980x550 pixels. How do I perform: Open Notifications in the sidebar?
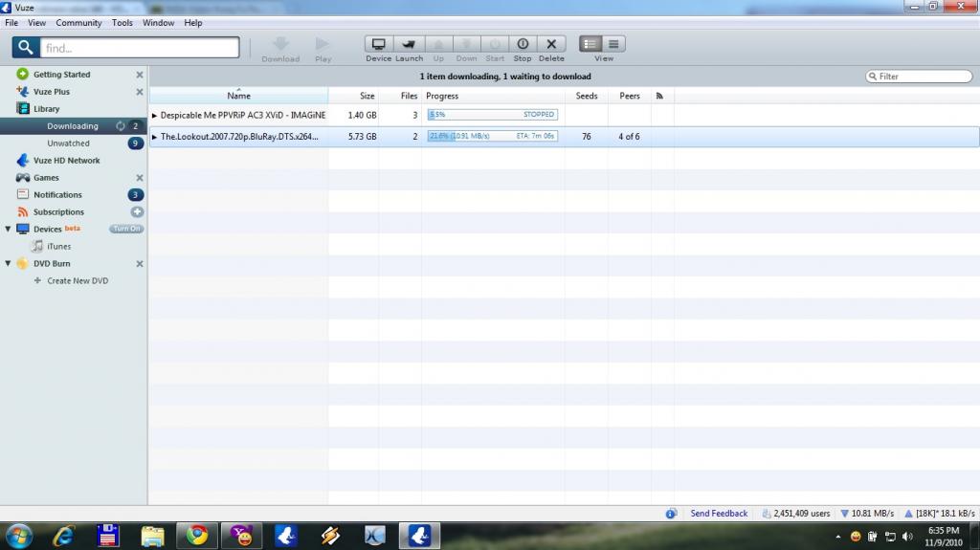(x=57, y=195)
